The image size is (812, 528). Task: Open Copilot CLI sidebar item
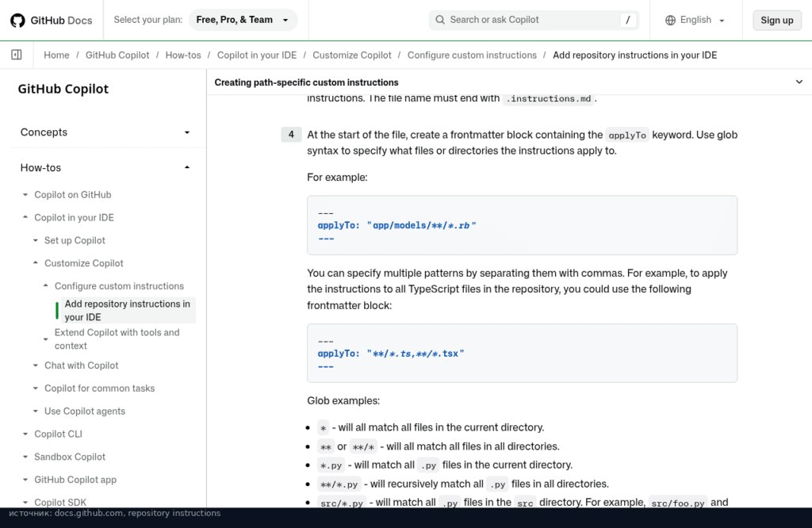[58, 434]
